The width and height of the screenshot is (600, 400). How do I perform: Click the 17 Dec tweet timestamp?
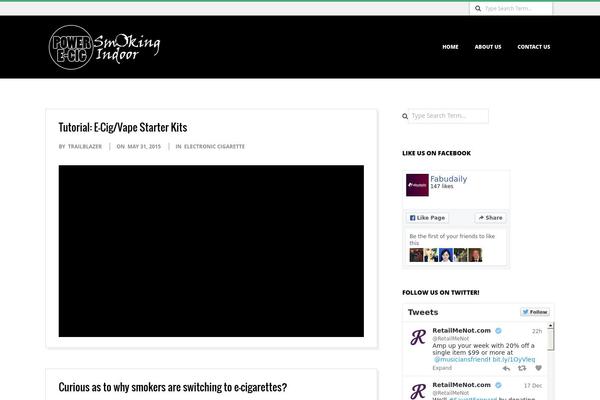[x=533, y=385]
